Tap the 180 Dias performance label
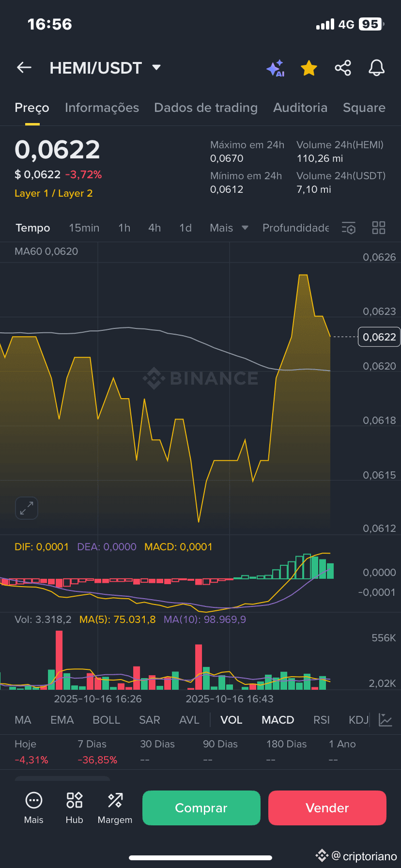This screenshot has height=868, width=401. (x=287, y=744)
